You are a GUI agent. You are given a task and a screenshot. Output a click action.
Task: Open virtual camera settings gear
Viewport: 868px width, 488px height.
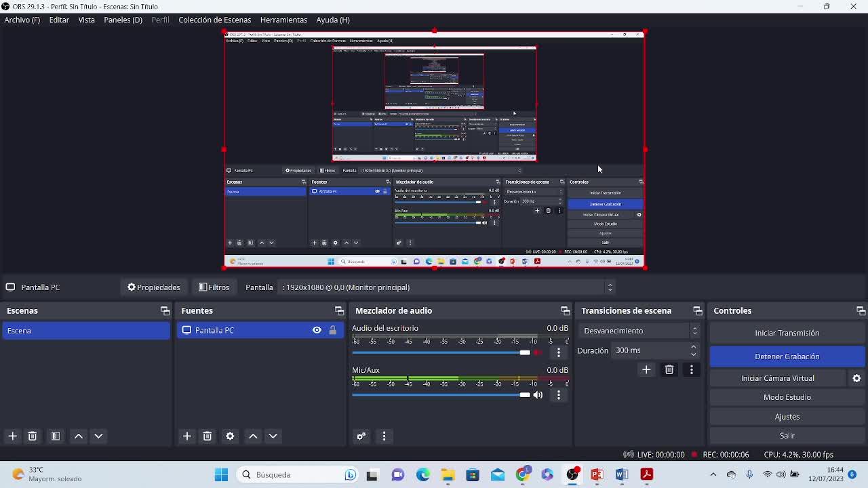[856, 378]
